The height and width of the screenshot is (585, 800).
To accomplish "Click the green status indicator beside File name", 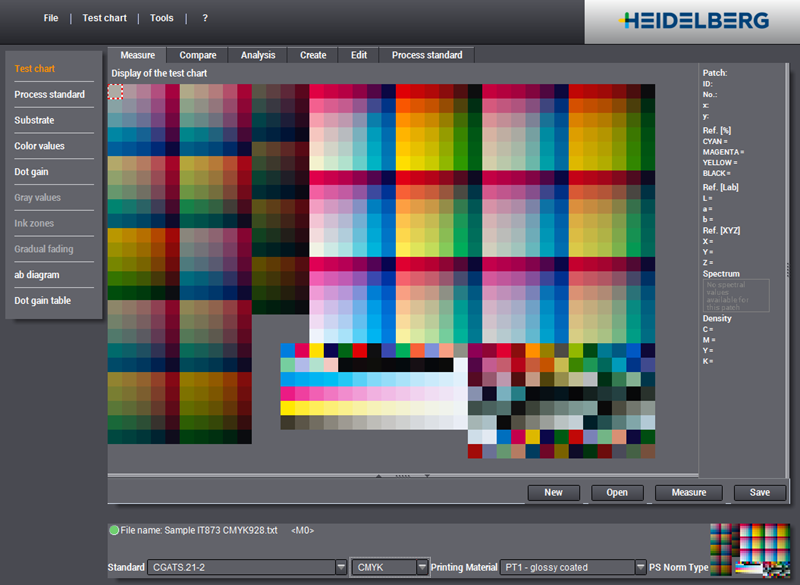I will click(x=114, y=529).
